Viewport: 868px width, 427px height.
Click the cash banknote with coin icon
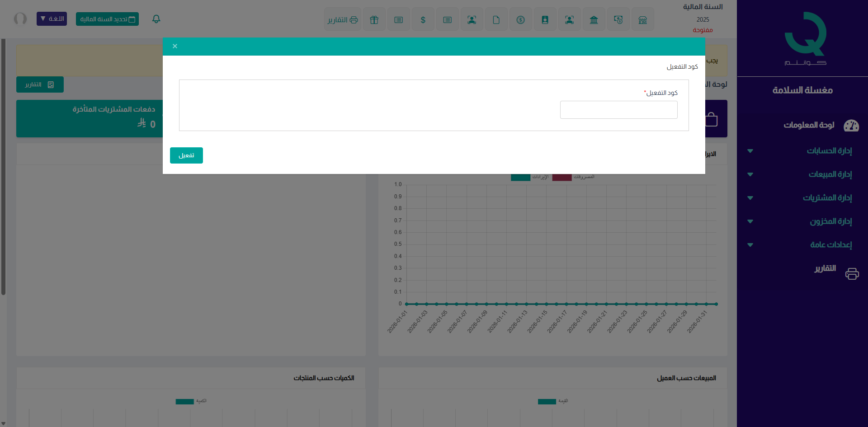pyautogui.click(x=618, y=20)
